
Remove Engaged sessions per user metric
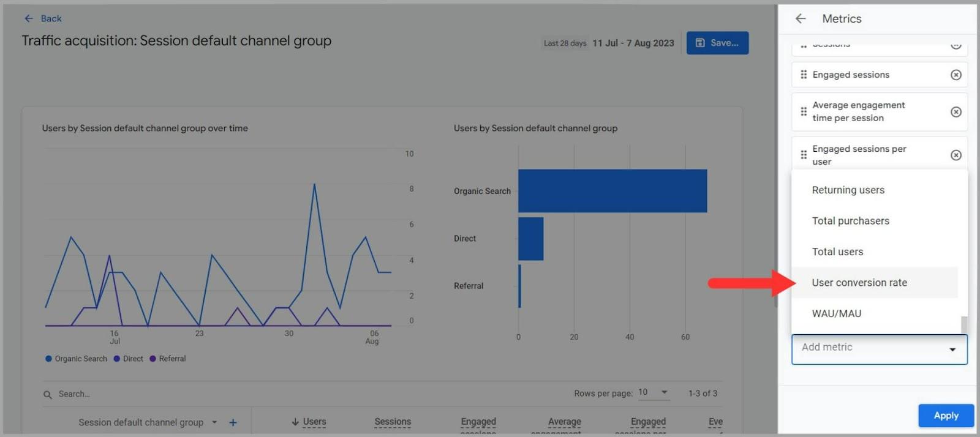click(x=956, y=155)
